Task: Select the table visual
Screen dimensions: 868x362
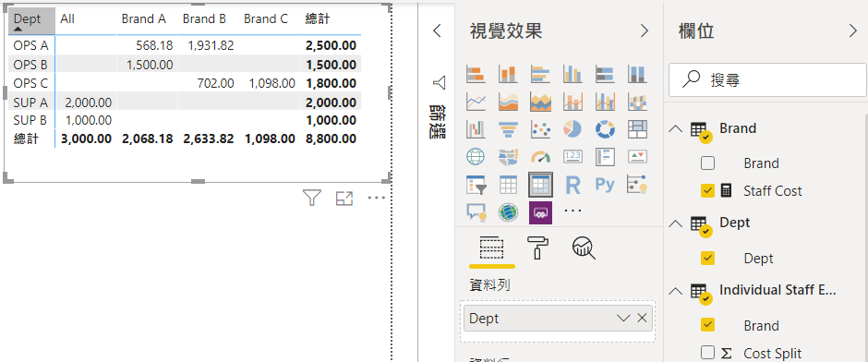Action: coord(508,186)
